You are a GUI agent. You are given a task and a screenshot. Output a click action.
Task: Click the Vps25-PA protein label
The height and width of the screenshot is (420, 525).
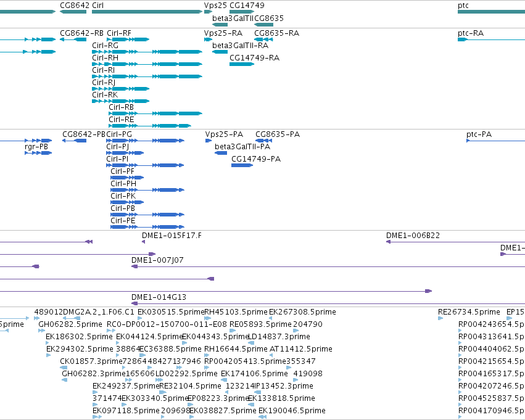[225, 134]
